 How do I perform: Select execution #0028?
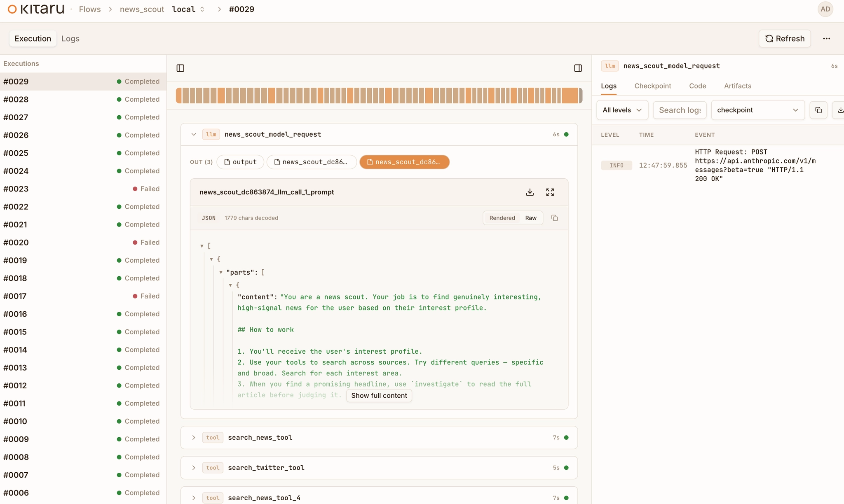83,99
